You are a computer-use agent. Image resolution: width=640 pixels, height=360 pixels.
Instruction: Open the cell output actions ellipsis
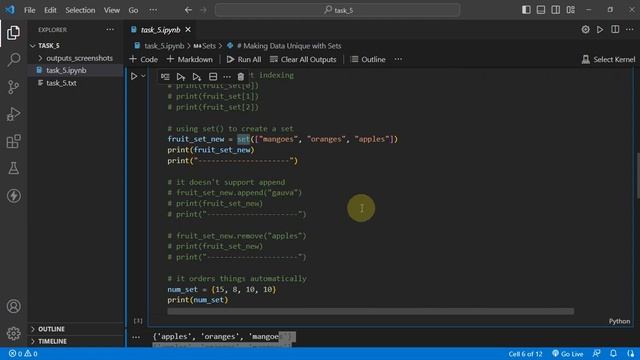tap(136, 337)
